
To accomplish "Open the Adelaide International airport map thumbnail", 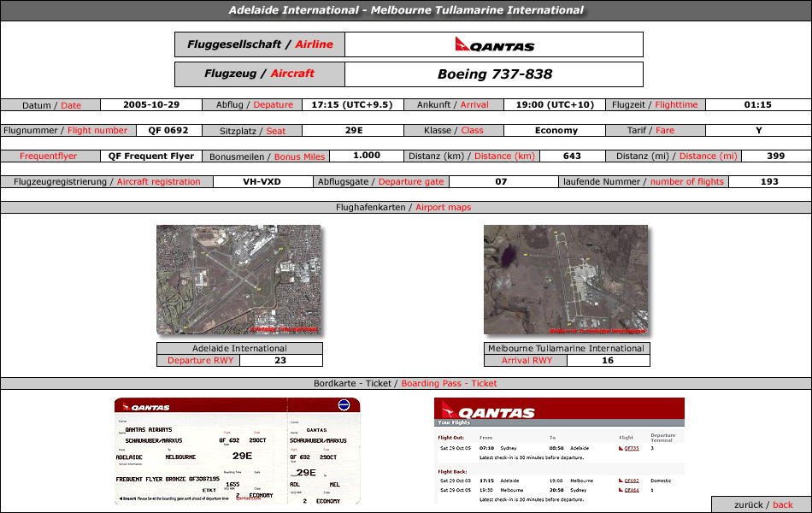I will [238, 280].
